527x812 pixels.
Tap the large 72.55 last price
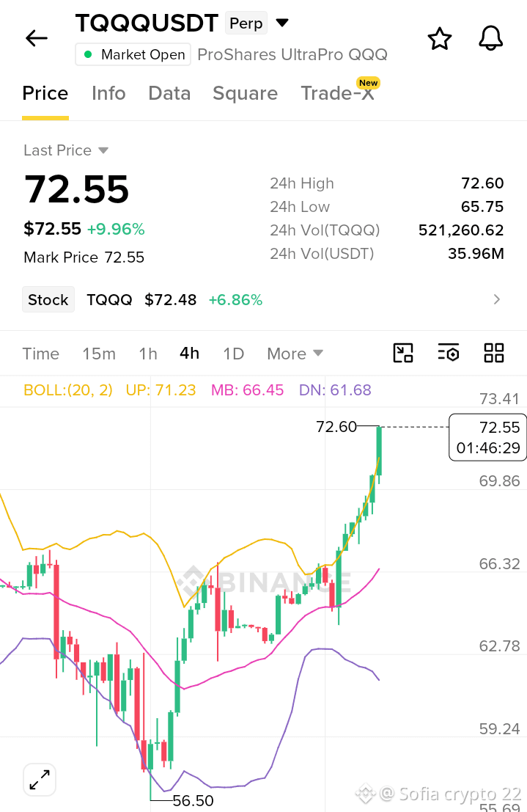[x=77, y=189]
